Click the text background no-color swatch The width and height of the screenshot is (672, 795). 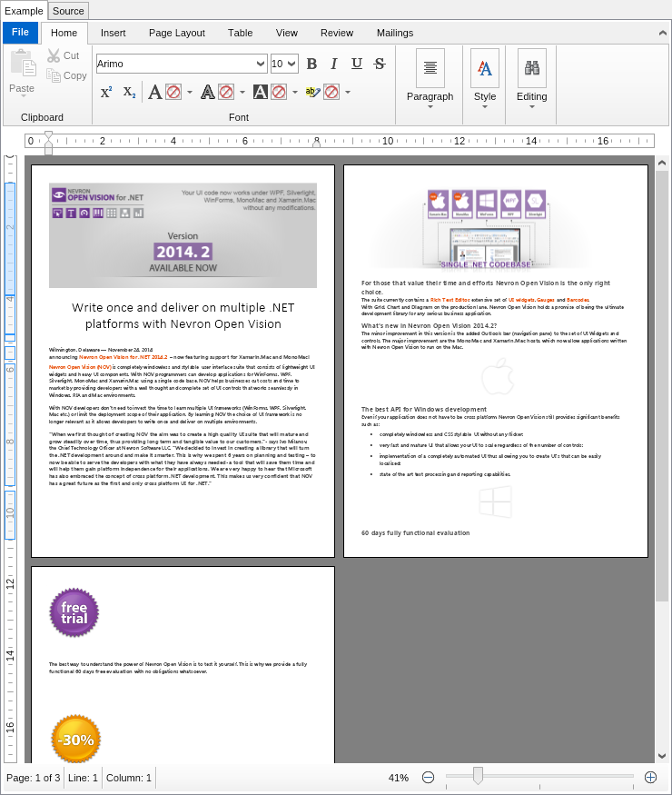tap(279, 93)
